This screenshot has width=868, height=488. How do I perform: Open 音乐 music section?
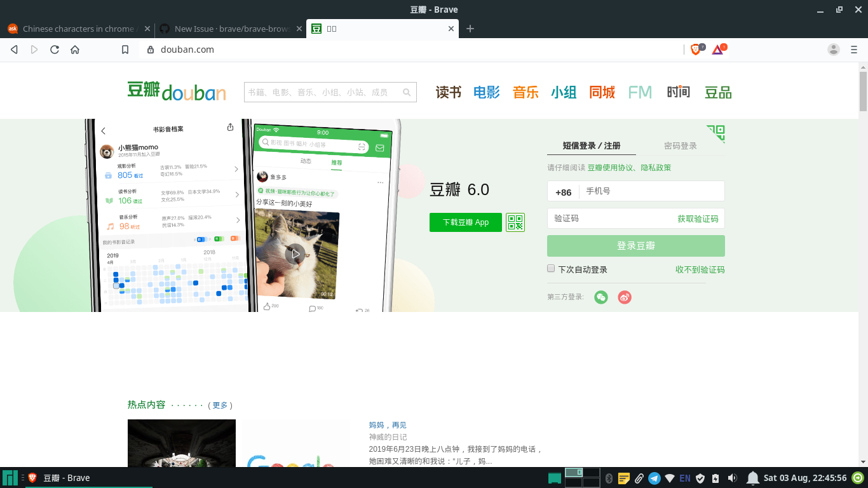(x=526, y=93)
